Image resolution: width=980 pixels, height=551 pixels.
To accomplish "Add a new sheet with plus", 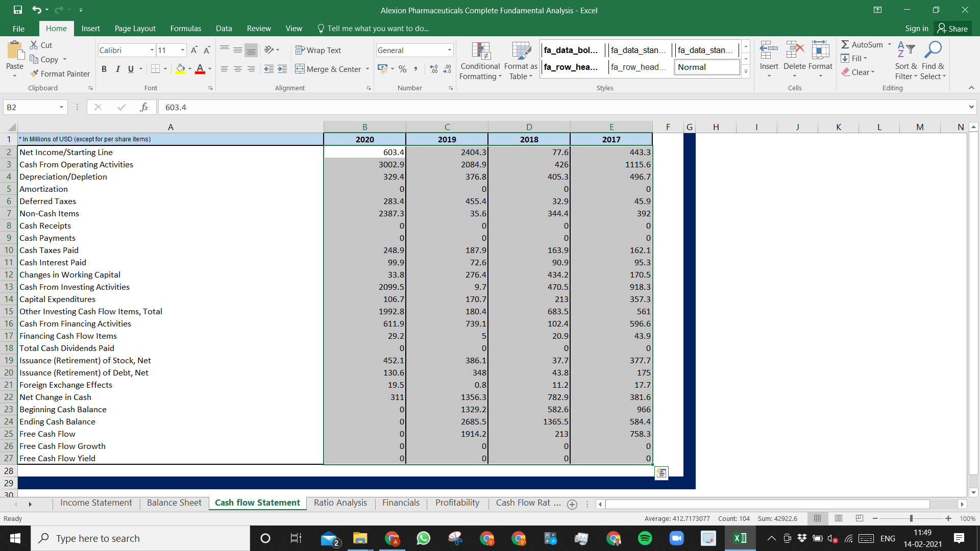I will point(572,504).
